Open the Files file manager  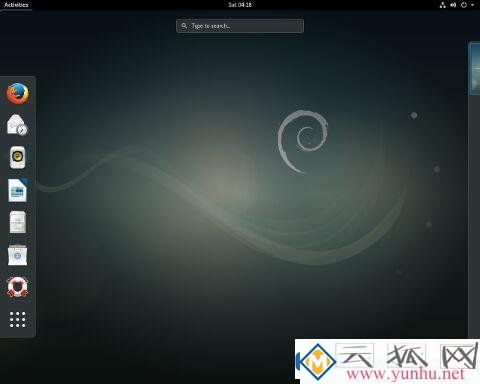18,222
